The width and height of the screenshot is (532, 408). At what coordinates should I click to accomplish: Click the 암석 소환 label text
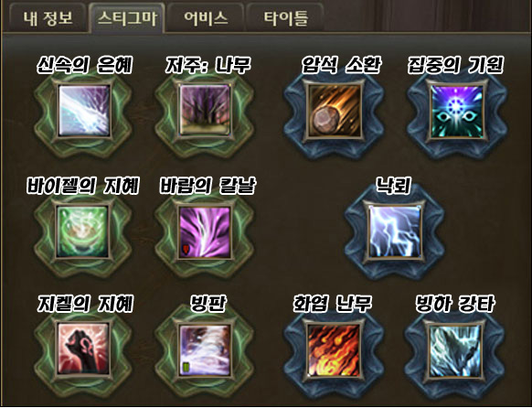point(341,65)
